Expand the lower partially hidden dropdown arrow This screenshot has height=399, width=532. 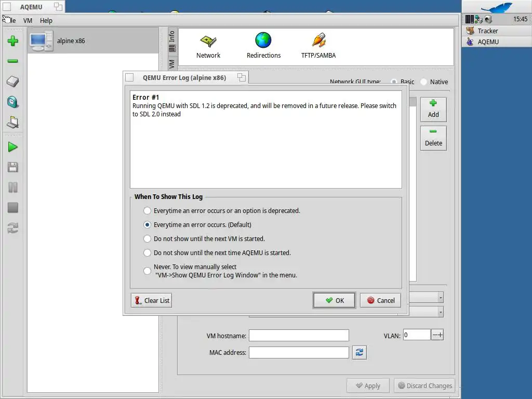click(441, 312)
